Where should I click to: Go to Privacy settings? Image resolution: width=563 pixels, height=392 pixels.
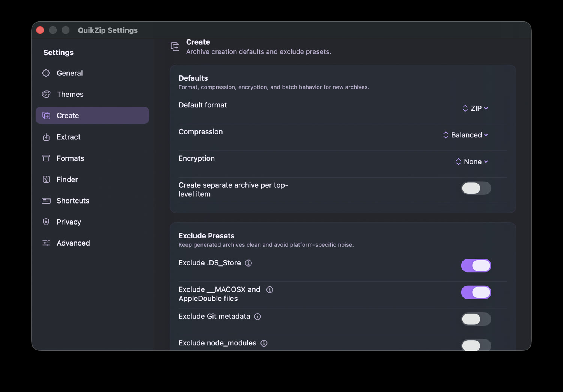pos(92,222)
